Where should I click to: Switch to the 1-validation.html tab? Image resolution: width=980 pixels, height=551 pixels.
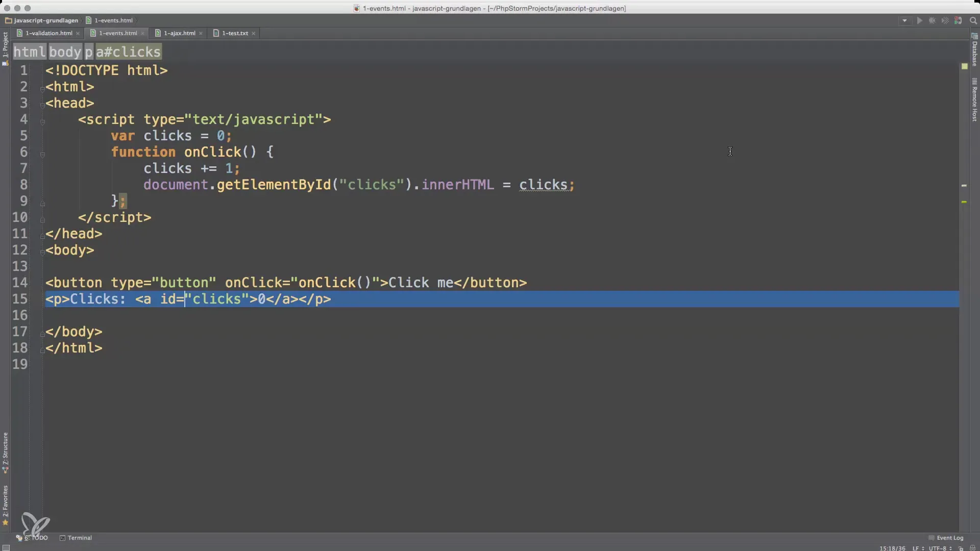(48, 33)
